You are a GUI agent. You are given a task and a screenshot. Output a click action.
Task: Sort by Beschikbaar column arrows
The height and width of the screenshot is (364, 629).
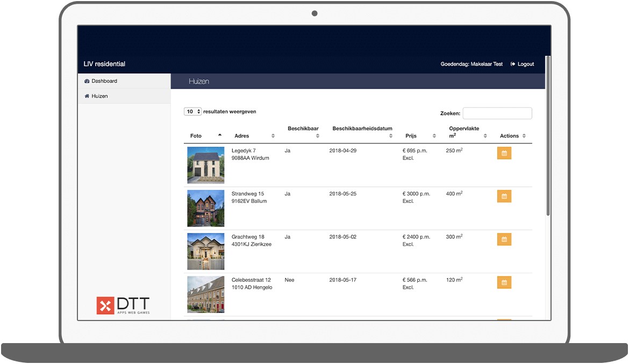tap(317, 136)
